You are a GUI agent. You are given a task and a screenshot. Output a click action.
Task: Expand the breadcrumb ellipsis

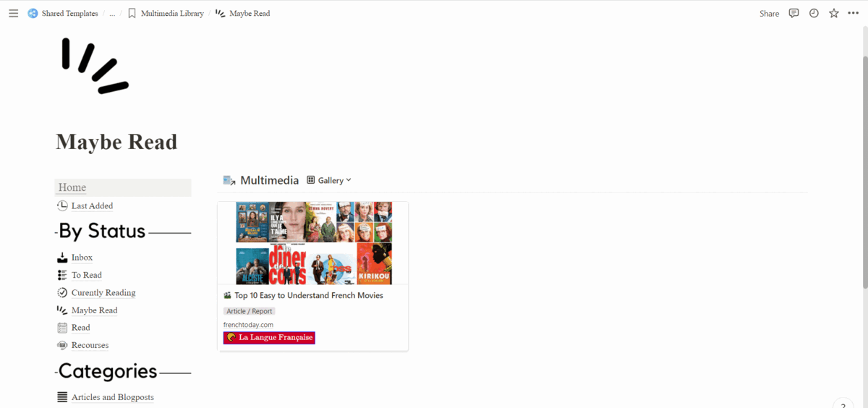pyautogui.click(x=112, y=14)
